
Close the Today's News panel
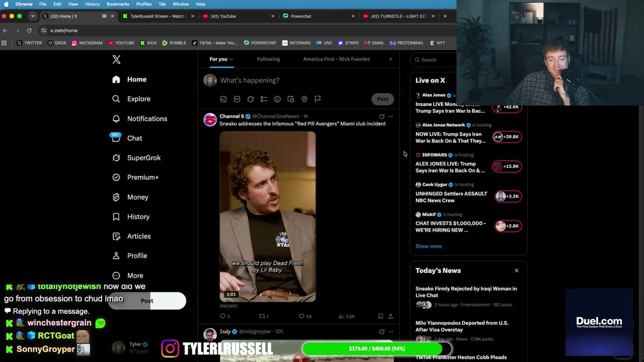tap(516, 270)
